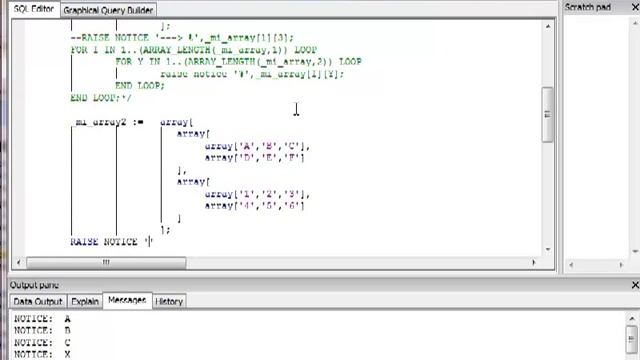This screenshot has height=360, width=640.
Task: Click the editor horizontal scrollbar left arrow
Action: (x=18, y=262)
